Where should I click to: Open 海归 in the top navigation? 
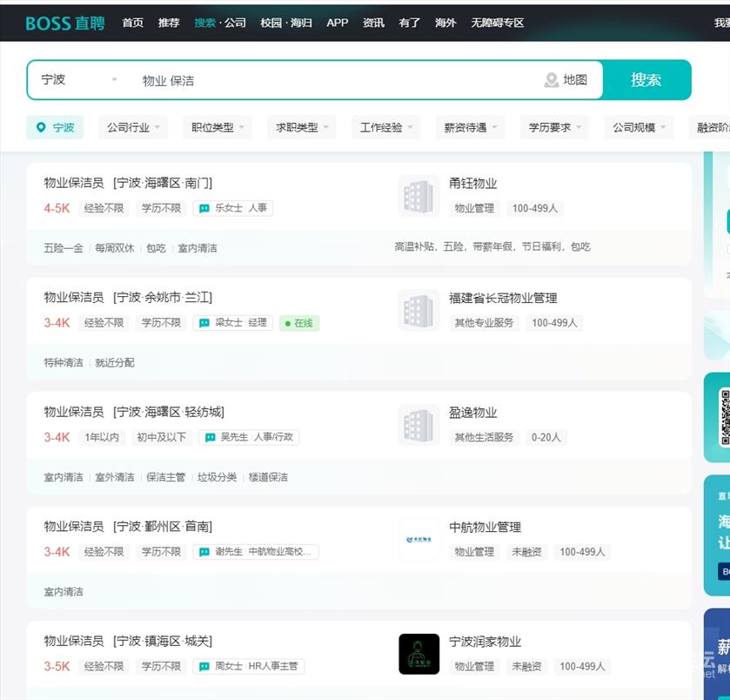[302, 23]
